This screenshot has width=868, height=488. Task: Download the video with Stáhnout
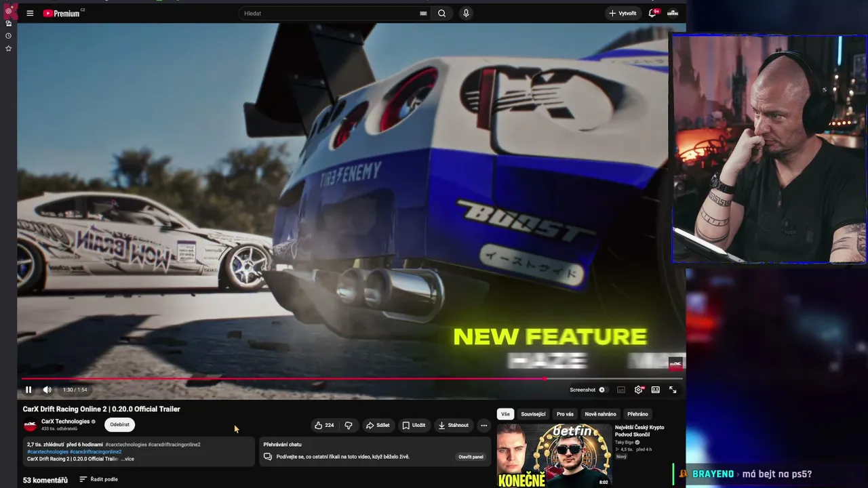[x=454, y=426]
